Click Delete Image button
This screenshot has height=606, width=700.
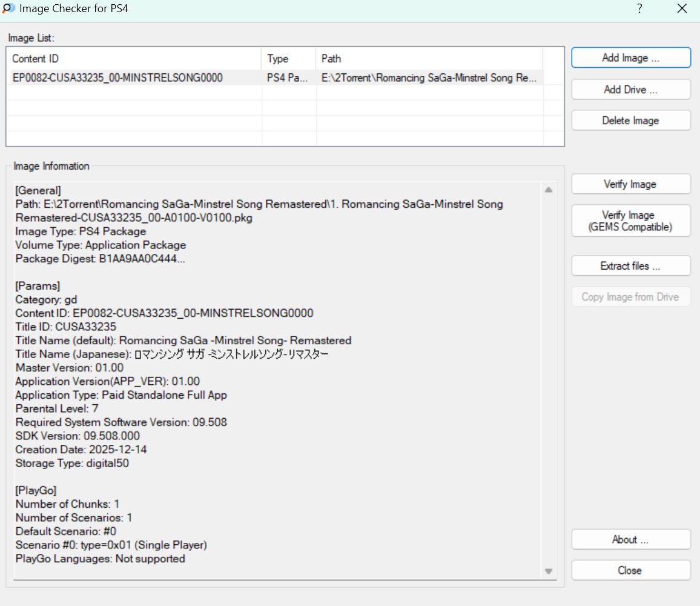tap(630, 121)
